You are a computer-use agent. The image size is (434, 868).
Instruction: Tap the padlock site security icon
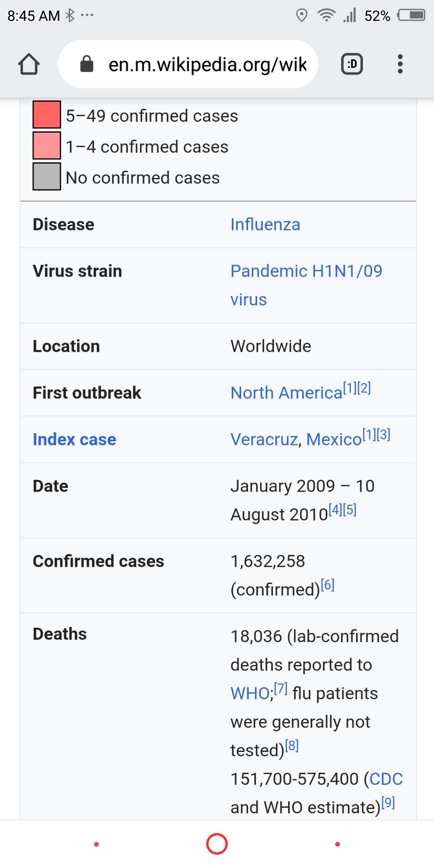tap(87, 64)
